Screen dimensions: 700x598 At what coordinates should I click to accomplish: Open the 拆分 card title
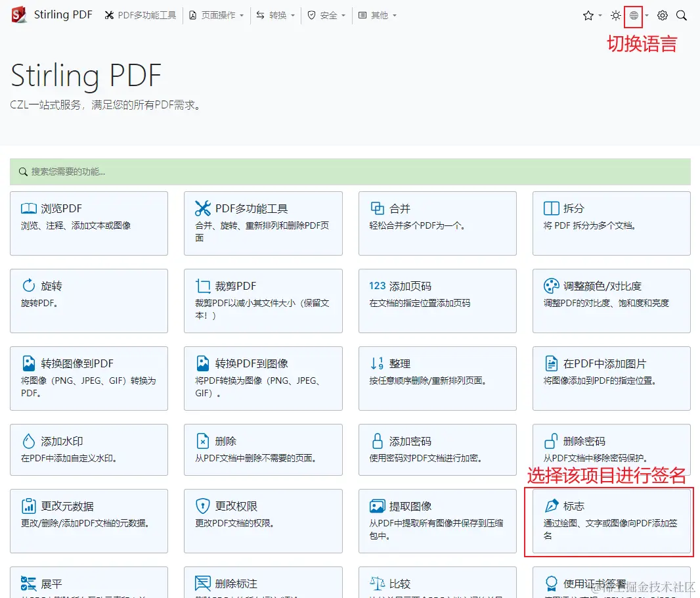click(574, 208)
